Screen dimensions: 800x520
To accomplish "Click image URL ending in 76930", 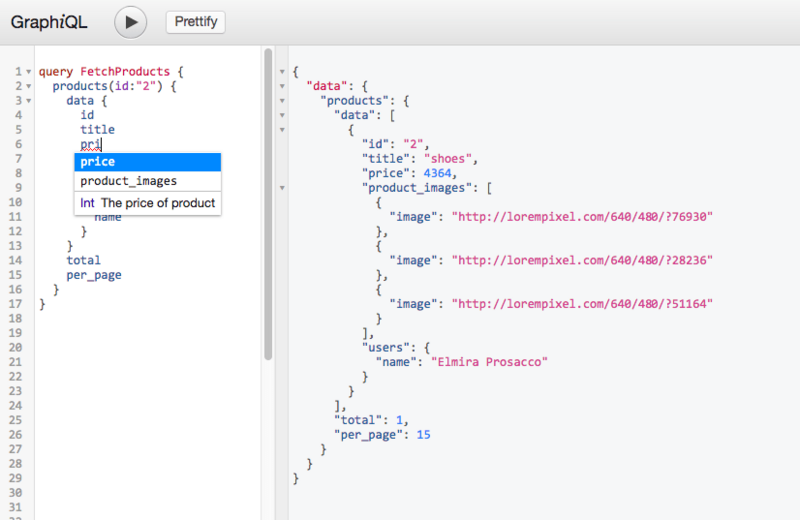I will click(x=582, y=217).
